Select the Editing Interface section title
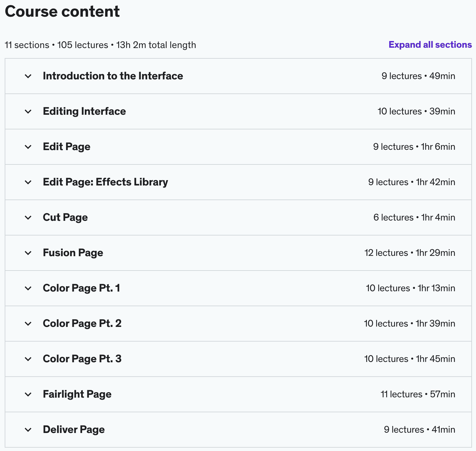Image resolution: width=476 pixels, height=451 pixels. click(84, 111)
